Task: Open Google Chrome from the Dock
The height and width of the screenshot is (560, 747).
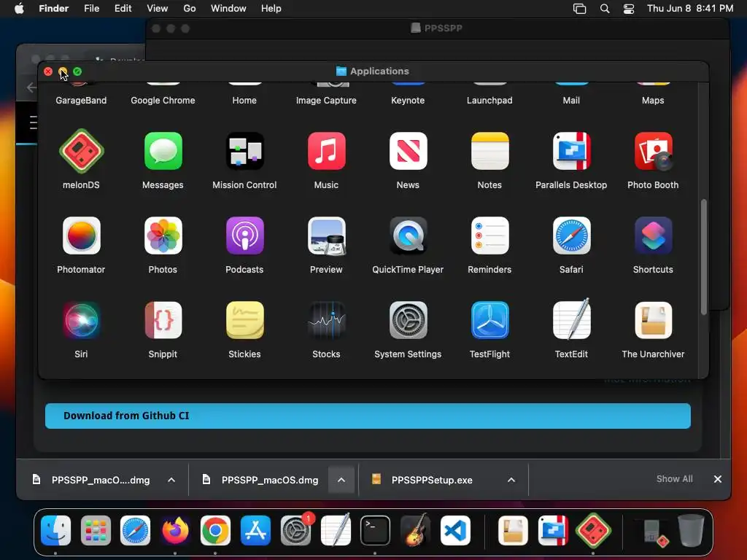Action: tap(215, 530)
